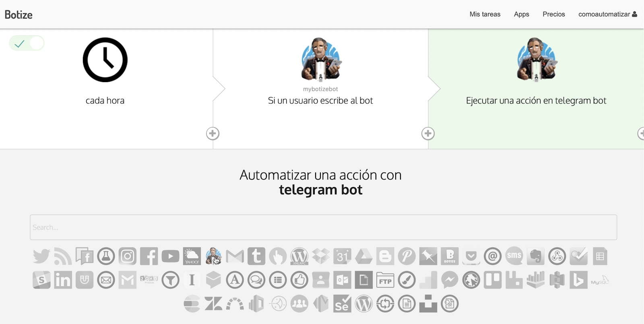
Task: Choose the chat bubbles circle icon
Action: point(256,280)
